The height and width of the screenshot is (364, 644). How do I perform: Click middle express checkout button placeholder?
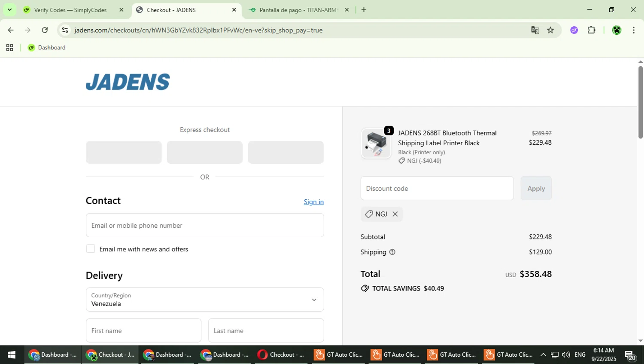pos(204,152)
